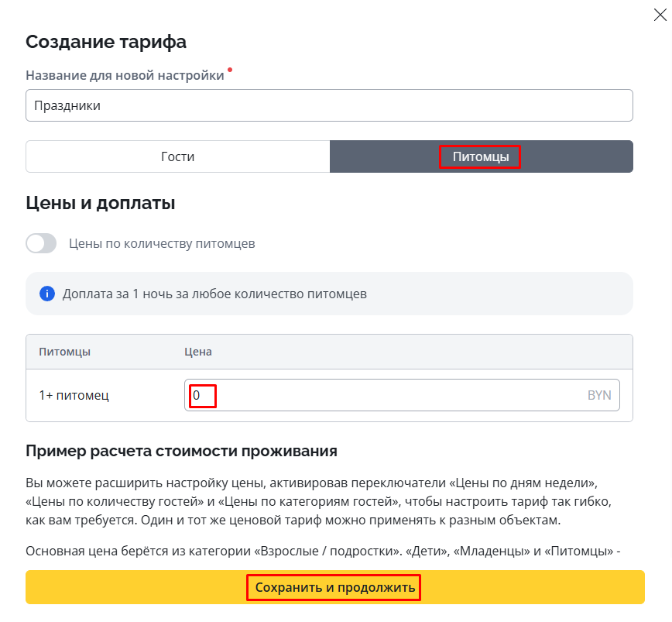Toggle prices by number of pets switch
The image size is (672, 622).
coord(42,243)
